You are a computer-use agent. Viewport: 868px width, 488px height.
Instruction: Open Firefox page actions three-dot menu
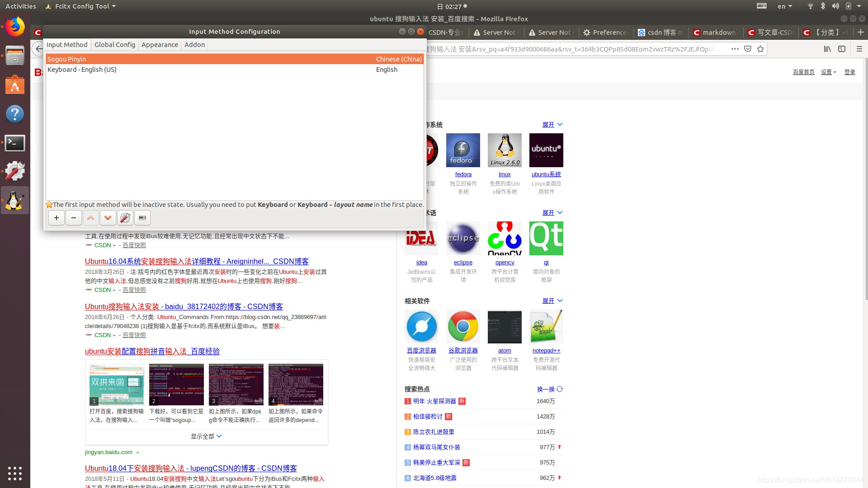735,49
